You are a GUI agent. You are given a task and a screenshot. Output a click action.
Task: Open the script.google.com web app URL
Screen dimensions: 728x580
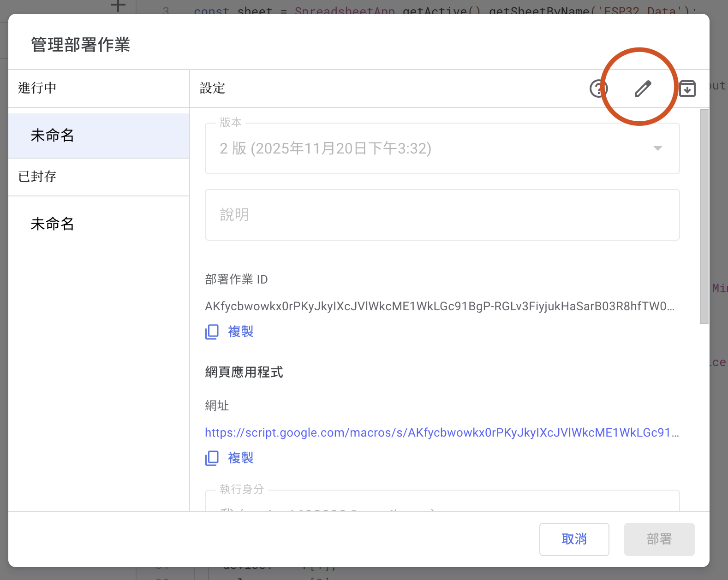click(x=441, y=432)
